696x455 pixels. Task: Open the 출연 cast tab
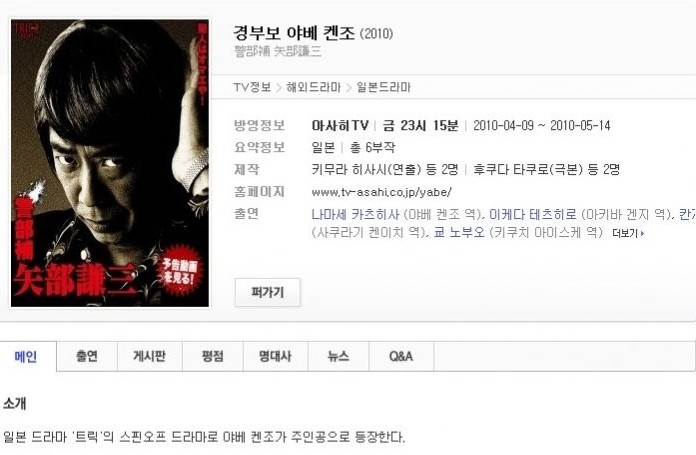pyautogui.click(x=87, y=356)
